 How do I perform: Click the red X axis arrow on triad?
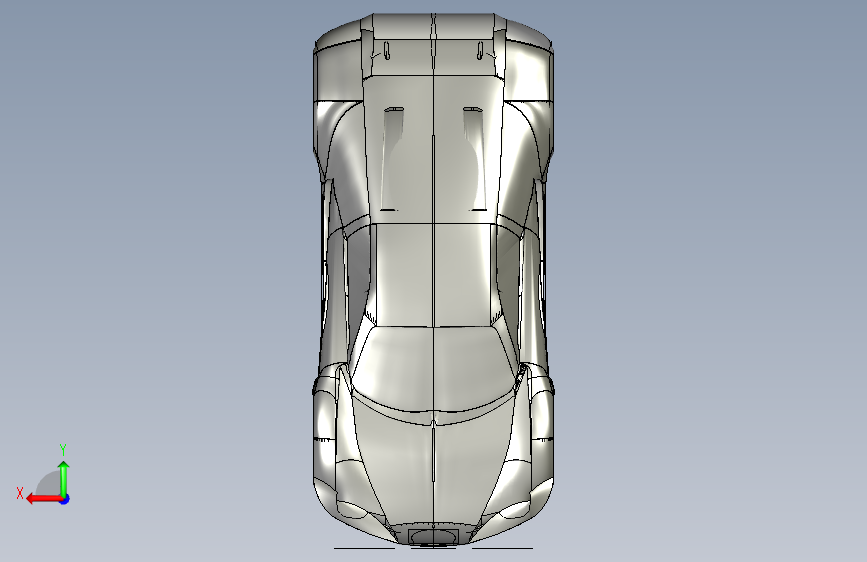coord(44,499)
